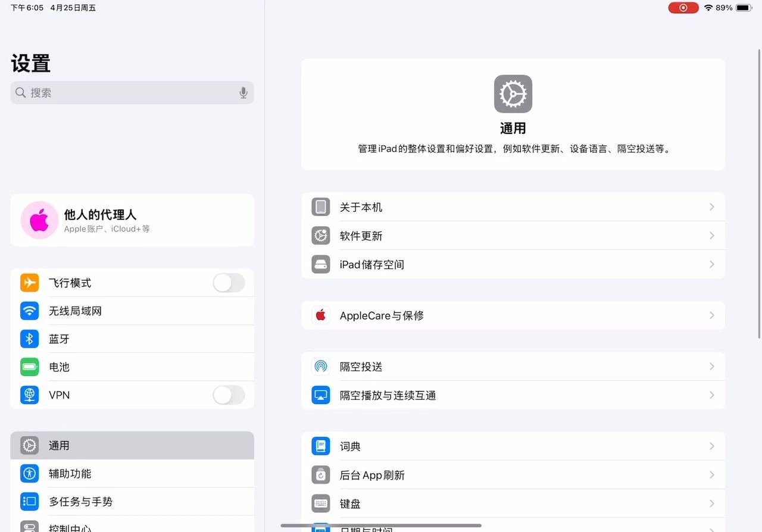Click the Bluetooth (蓝牙) icon
The width and height of the screenshot is (762, 532).
pos(29,339)
